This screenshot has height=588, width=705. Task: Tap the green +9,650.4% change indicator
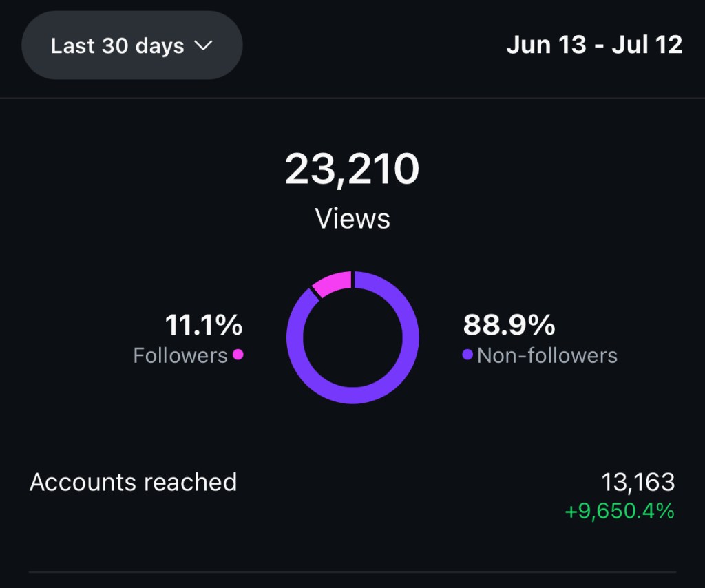pyautogui.click(x=619, y=512)
